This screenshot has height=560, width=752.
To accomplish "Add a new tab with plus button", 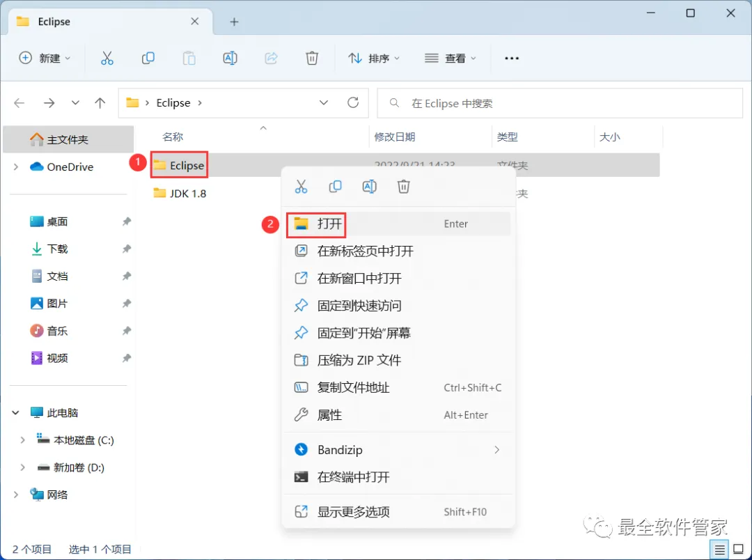I will click(234, 22).
